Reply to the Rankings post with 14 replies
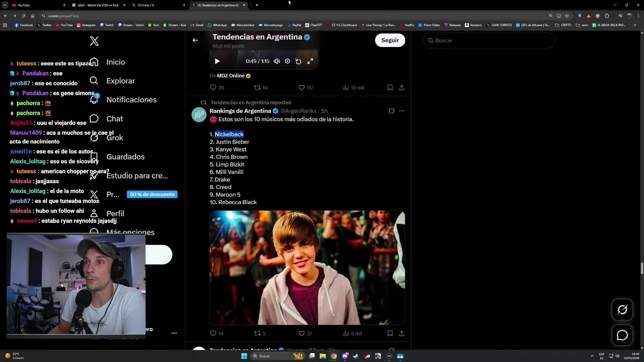644x362 pixels. [216, 333]
